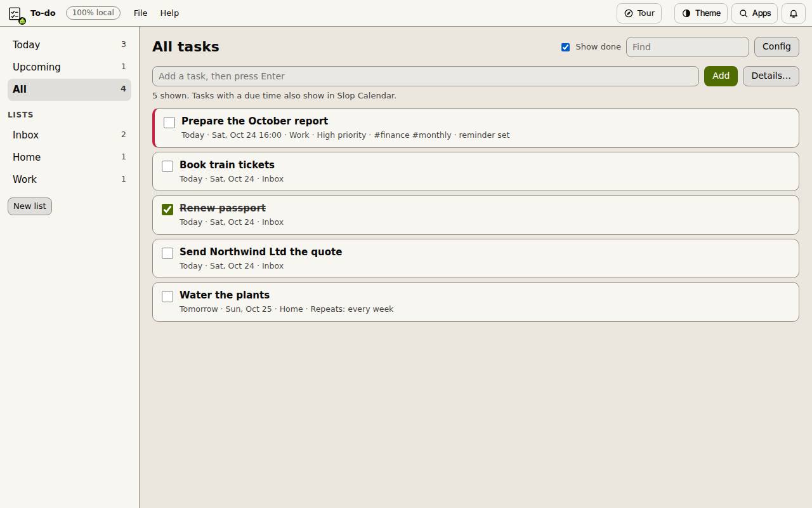Focus the Find search field
The width and height of the screenshot is (812, 508).
(688, 47)
